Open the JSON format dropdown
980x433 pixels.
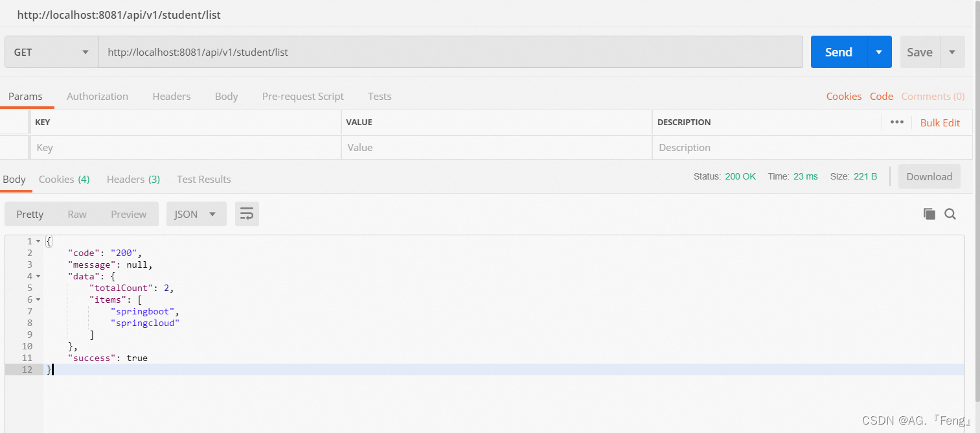click(196, 214)
